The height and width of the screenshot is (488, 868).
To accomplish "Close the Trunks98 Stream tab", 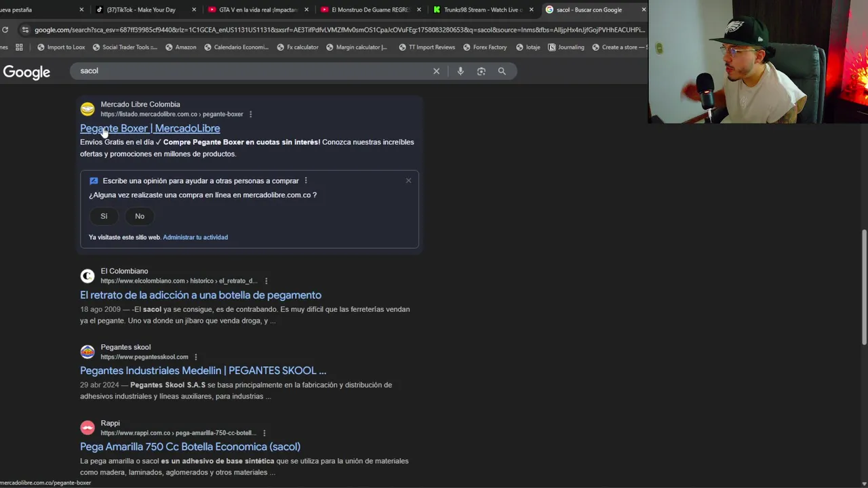I will 531,9.
